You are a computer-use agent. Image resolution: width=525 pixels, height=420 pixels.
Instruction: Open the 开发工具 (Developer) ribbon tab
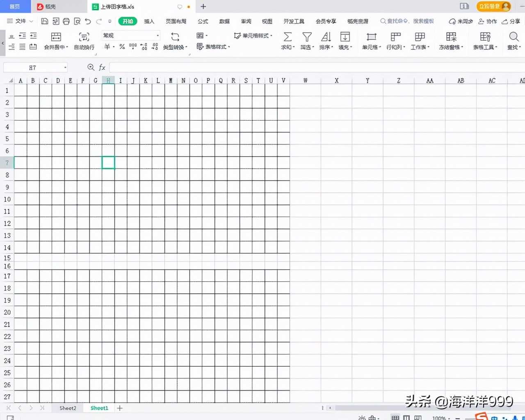[x=294, y=21]
